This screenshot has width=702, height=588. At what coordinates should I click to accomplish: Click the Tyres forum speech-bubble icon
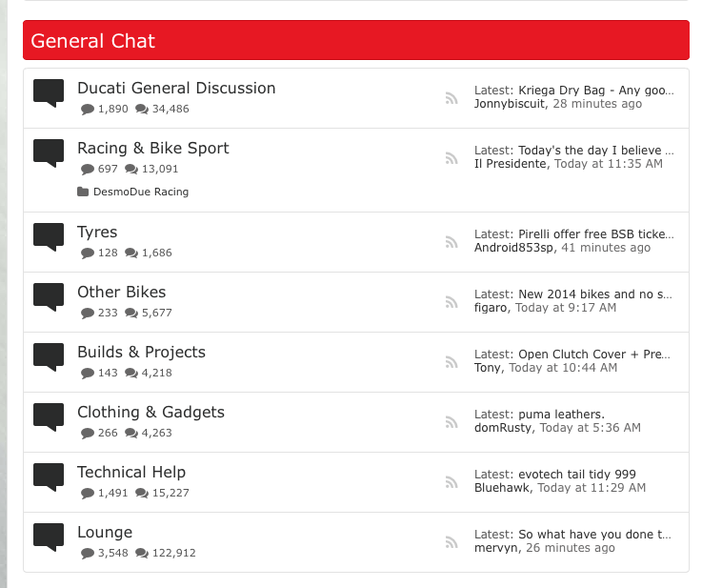click(49, 236)
